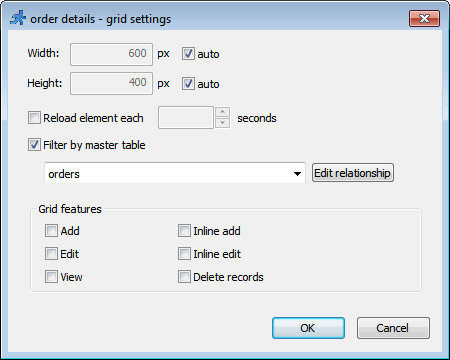Click the reload seconds input field

186,118
